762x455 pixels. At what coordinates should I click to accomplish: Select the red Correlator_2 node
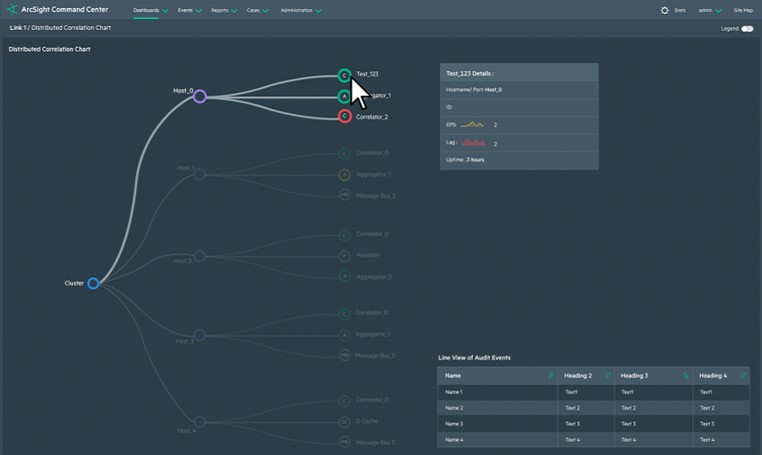344,117
